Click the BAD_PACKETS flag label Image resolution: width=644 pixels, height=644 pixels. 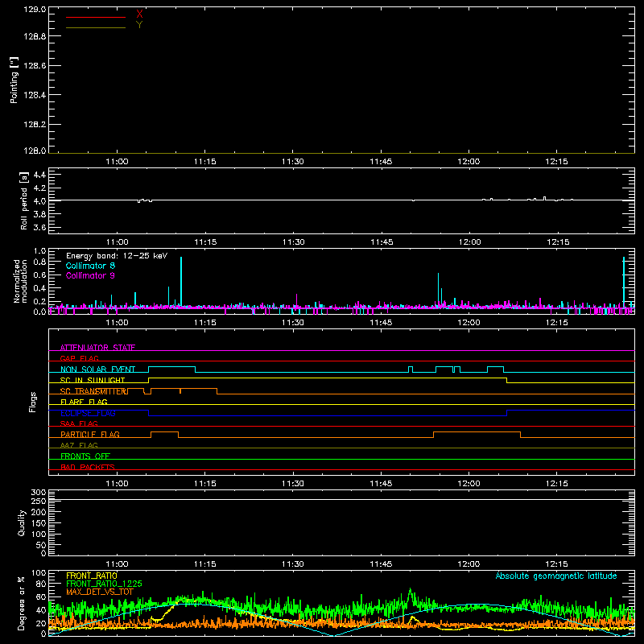(87, 467)
